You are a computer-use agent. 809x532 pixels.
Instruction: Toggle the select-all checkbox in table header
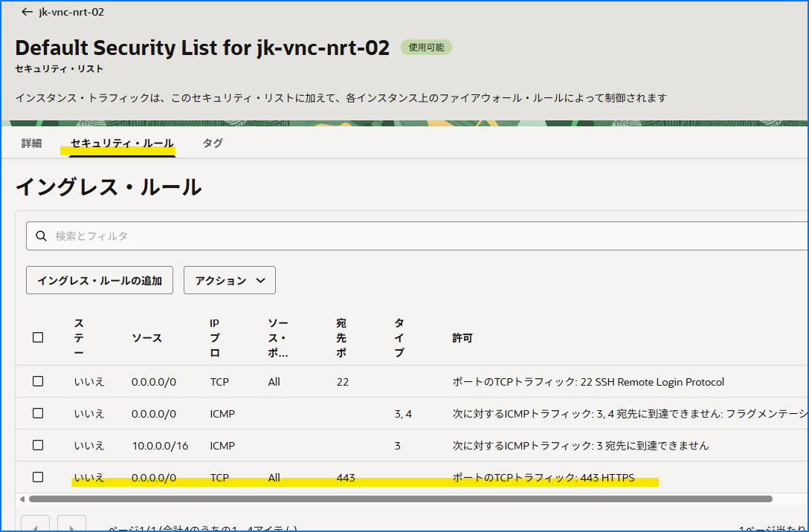[38, 337]
